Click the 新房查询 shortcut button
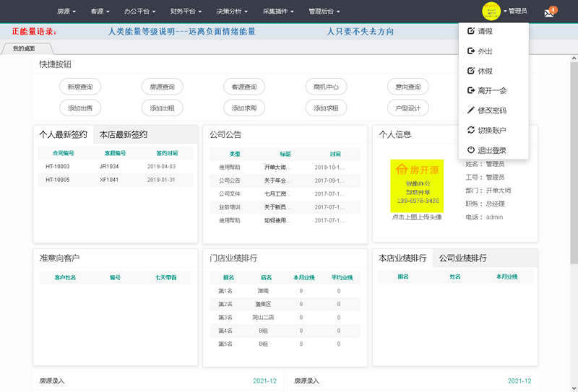The image size is (578, 392). pos(80,87)
